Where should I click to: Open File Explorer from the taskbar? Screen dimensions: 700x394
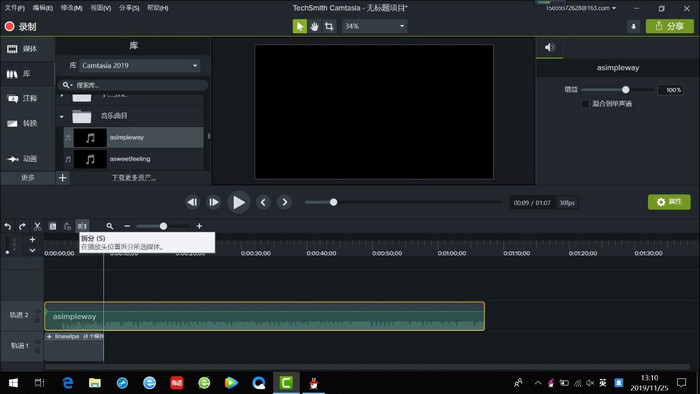(x=95, y=383)
